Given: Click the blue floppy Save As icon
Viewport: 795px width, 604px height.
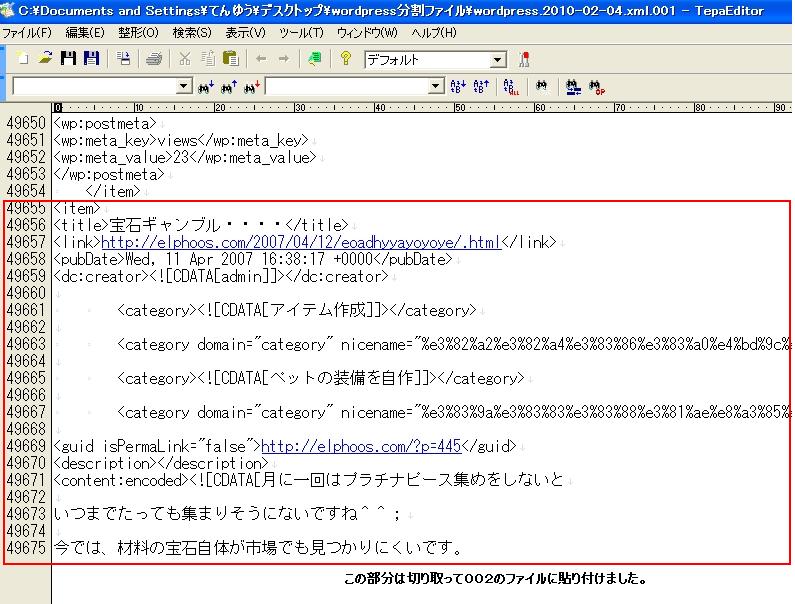Looking at the screenshot, I should 91,58.
